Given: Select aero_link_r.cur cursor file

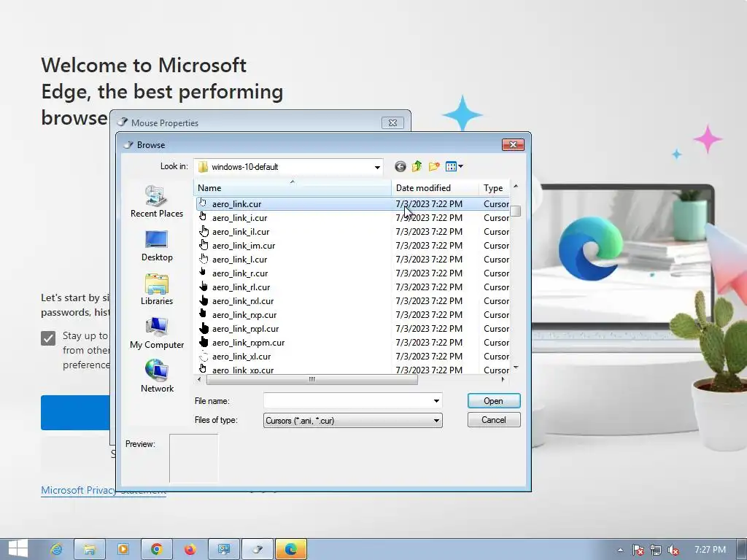Looking at the screenshot, I should (x=239, y=273).
